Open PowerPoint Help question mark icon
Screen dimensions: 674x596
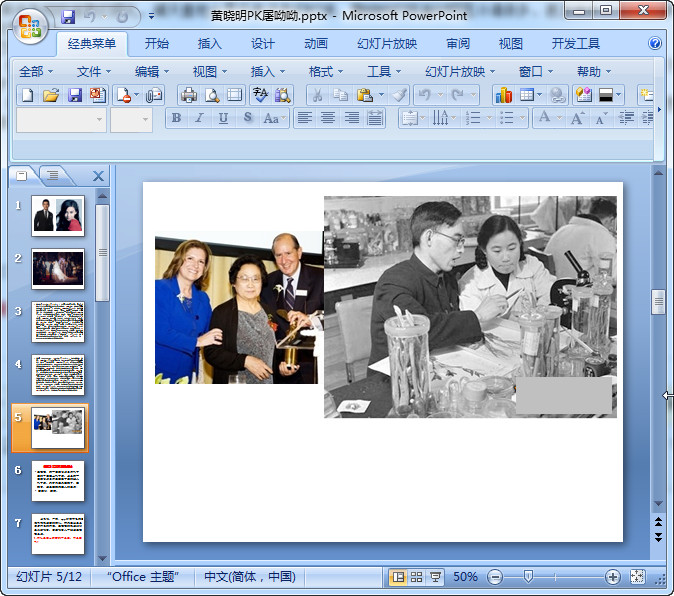pyautogui.click(x=655, y=44)
